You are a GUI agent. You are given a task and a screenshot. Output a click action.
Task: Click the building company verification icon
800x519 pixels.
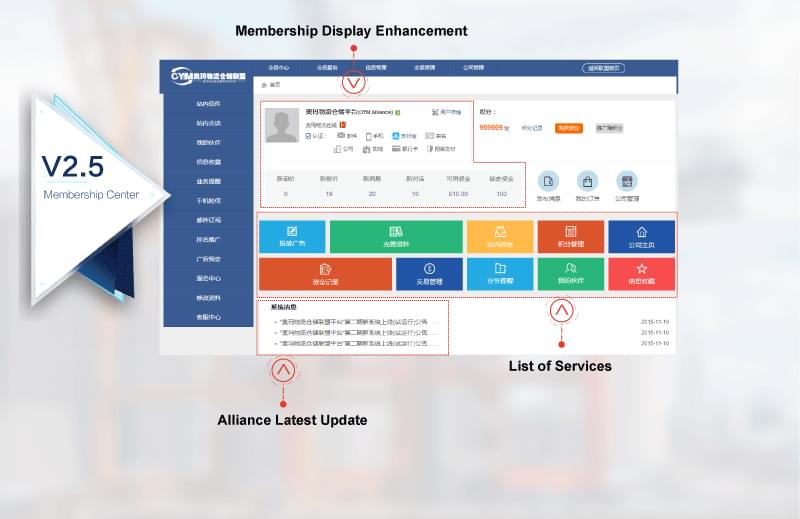click(337, 149)
